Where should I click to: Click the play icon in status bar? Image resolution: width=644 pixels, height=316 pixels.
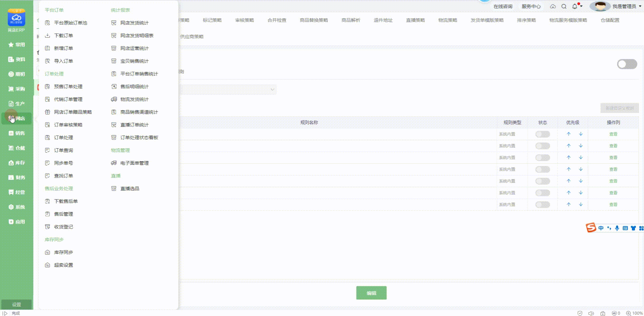(x=5, y=313)
